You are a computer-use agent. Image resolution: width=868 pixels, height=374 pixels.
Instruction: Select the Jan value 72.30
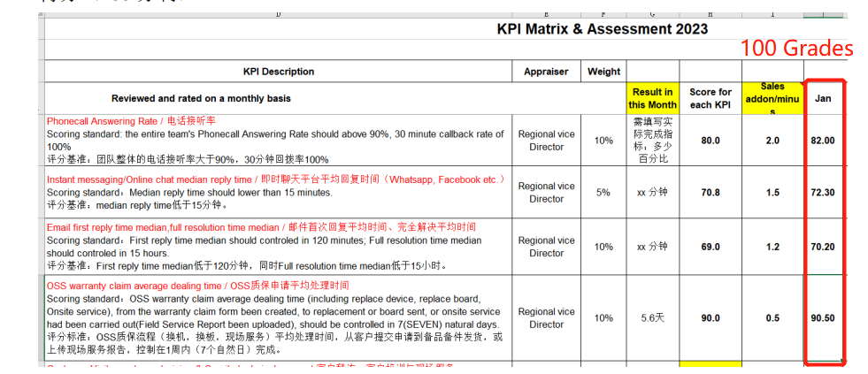tap(823, 193)
